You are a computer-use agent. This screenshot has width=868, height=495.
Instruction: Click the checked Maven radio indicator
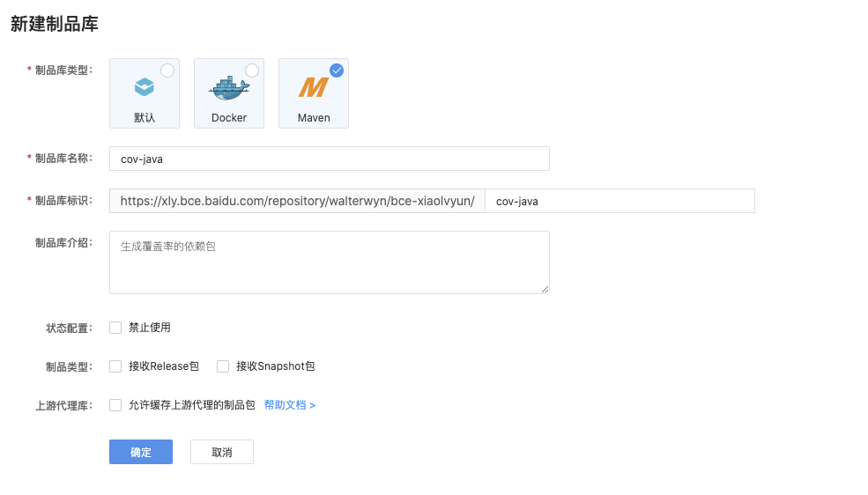pos(337,70)
